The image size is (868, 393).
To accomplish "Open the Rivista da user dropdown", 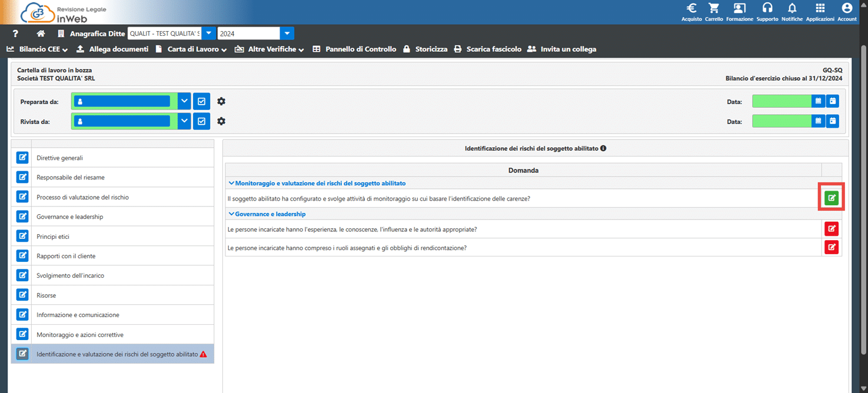I will point(184,121).
